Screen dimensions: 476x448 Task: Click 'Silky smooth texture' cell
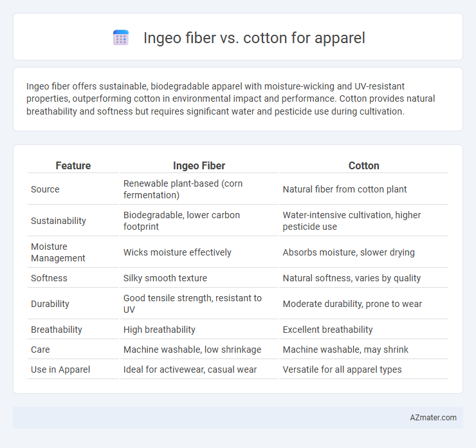(199, 278)
